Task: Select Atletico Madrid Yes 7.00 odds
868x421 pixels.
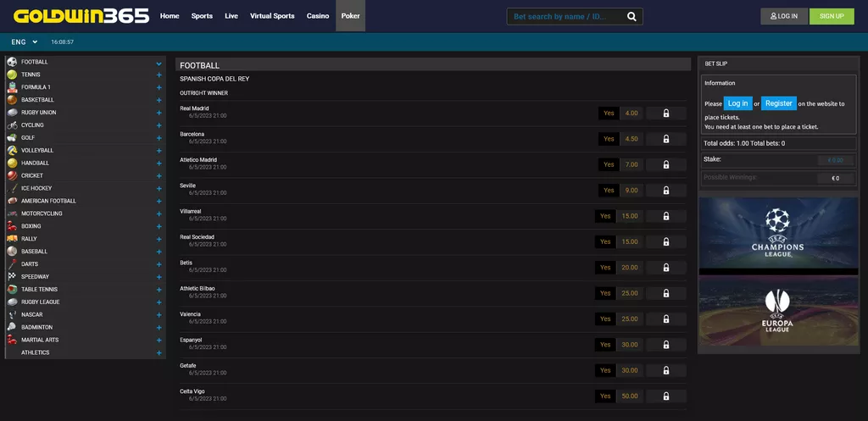Action: (620, 165)
